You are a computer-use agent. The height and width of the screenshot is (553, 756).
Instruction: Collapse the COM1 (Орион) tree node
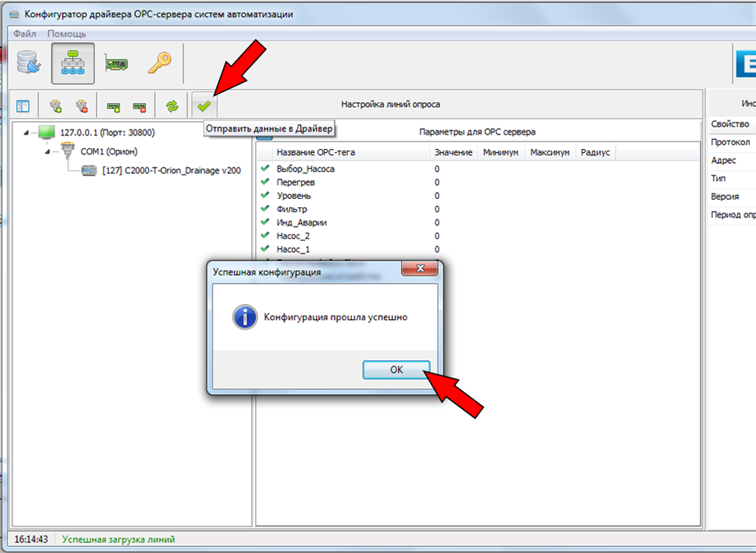[x=47, y=151]
